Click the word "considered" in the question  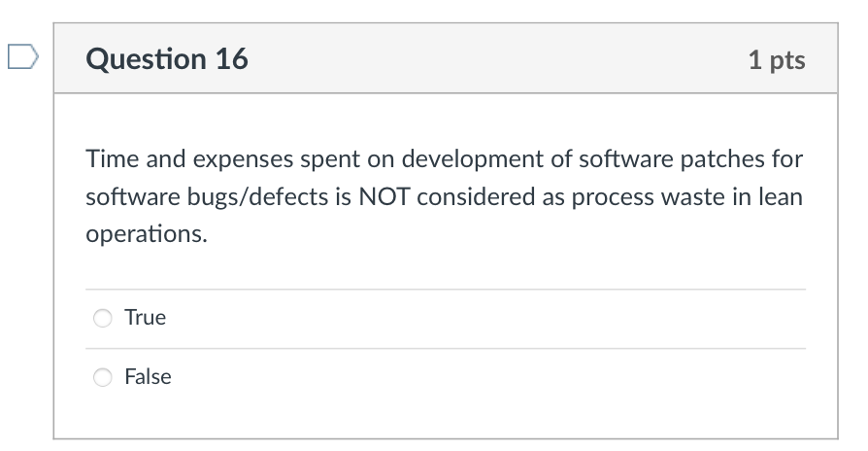(x=476, y=196)
